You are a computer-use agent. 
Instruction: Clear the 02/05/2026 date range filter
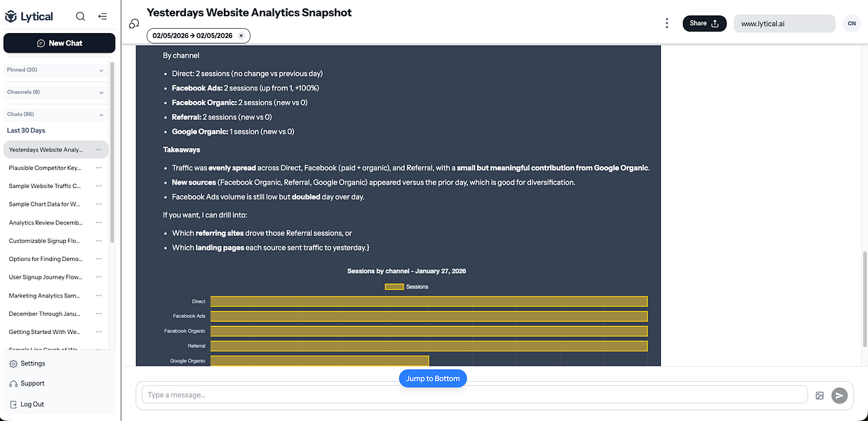point(241,36)
